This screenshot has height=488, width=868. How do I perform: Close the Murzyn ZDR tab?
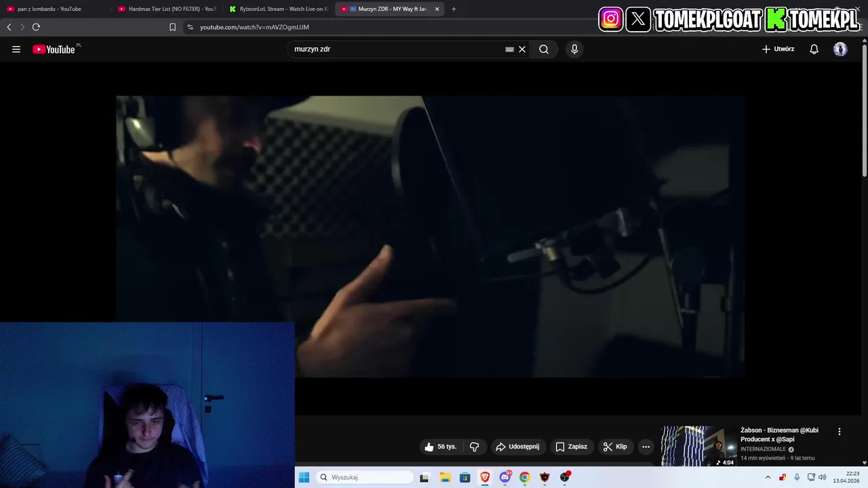tap(437, 9)
